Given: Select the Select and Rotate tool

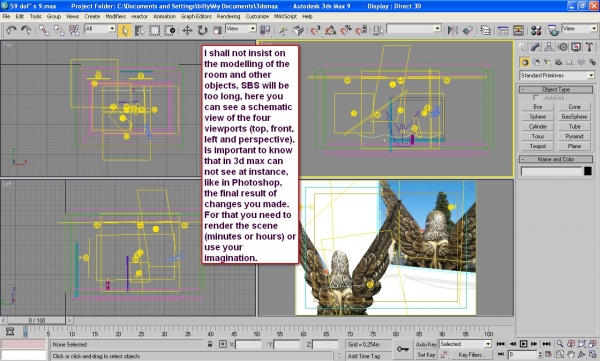Looking at the screenshot, I should click(202, 30).
